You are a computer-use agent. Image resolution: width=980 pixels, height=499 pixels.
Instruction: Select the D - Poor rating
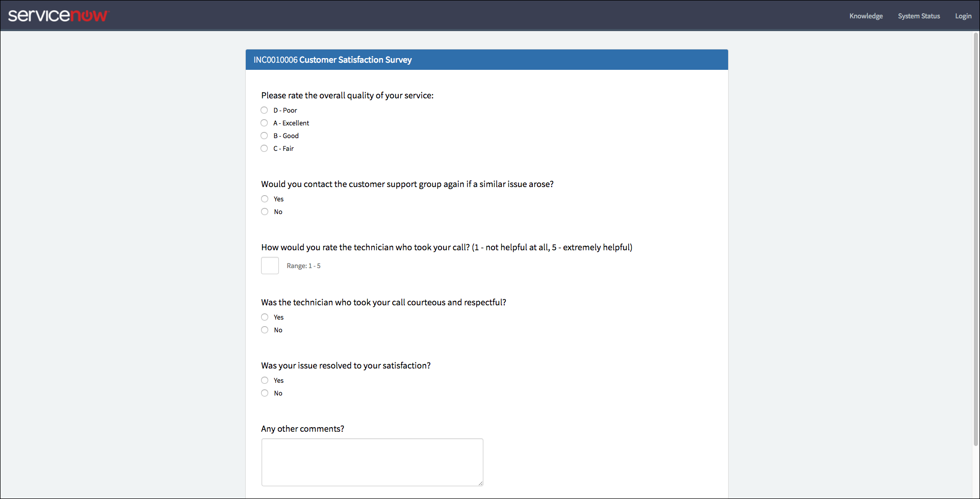coord(264,110)
